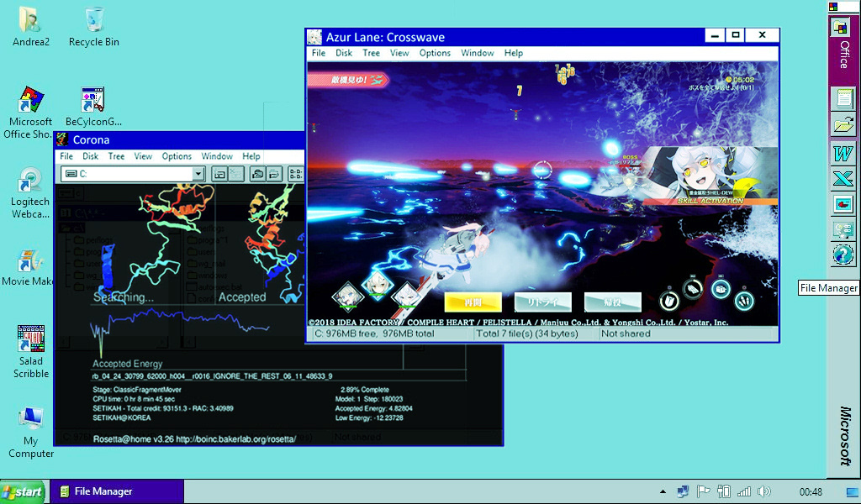
Task: Click the Corona title bar app icon
Action: (x=62, y=139)
